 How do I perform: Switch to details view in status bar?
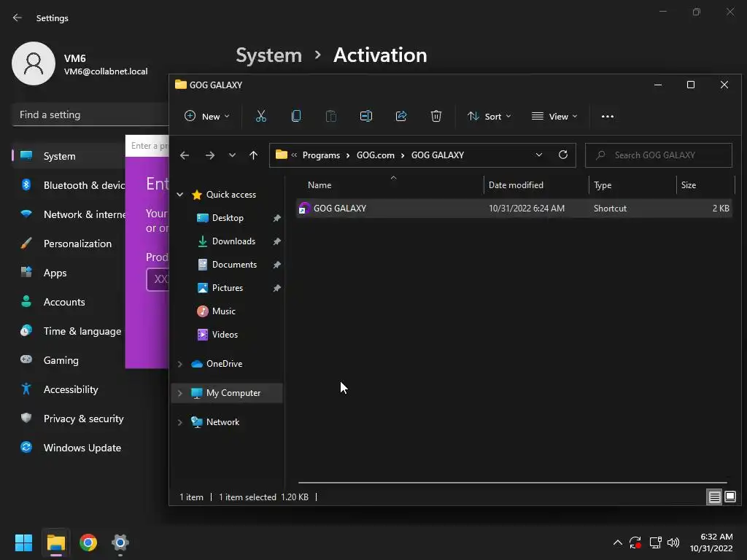click(715, 497)
